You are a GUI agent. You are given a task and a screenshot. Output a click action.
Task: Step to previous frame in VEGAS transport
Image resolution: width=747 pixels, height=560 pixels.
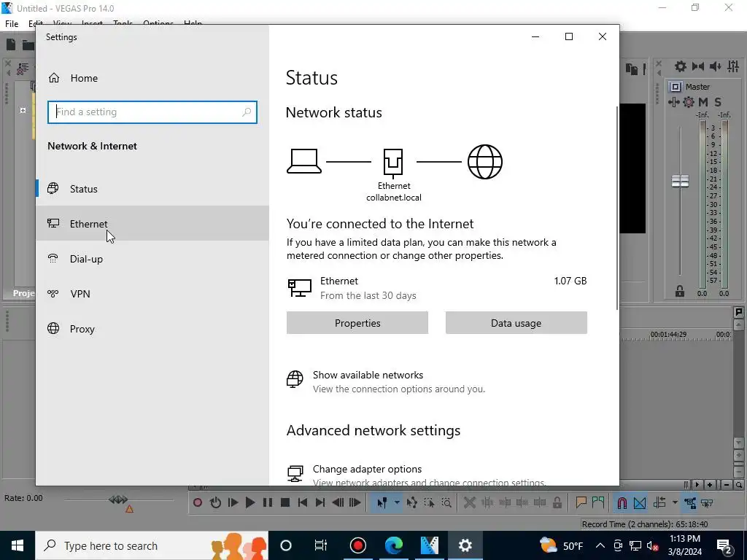click(338, 502)
